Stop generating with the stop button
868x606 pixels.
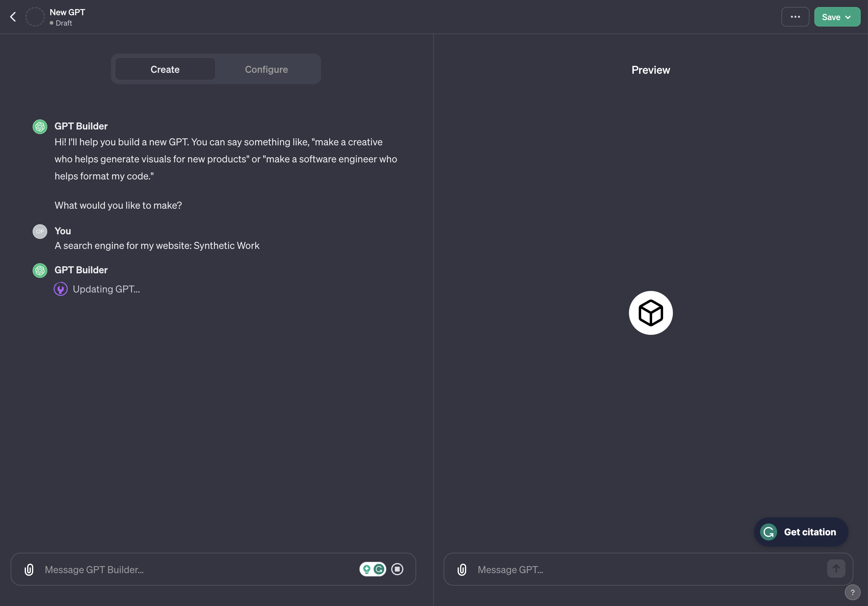coord(397,569)
